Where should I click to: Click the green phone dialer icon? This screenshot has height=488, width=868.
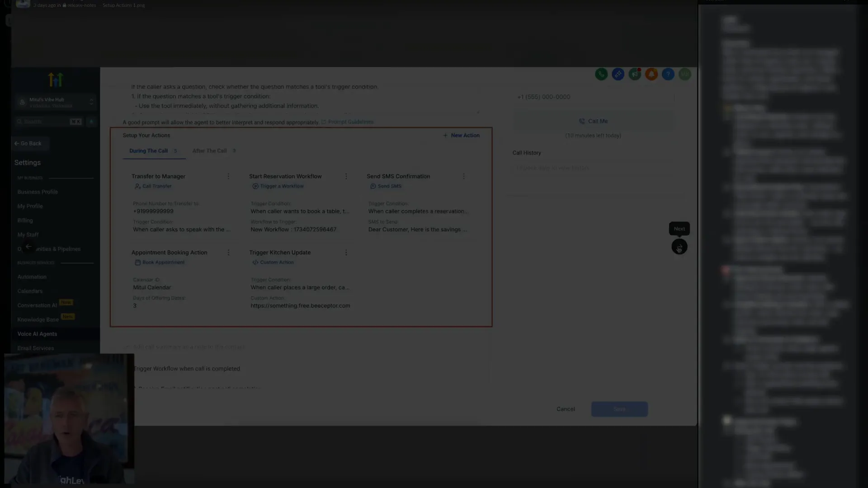pyautogui.click(x=601, y=74)
